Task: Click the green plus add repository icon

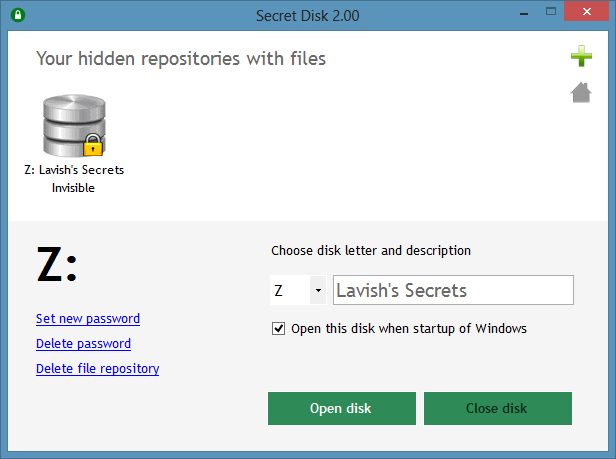Action: click(x=581, y=57)
